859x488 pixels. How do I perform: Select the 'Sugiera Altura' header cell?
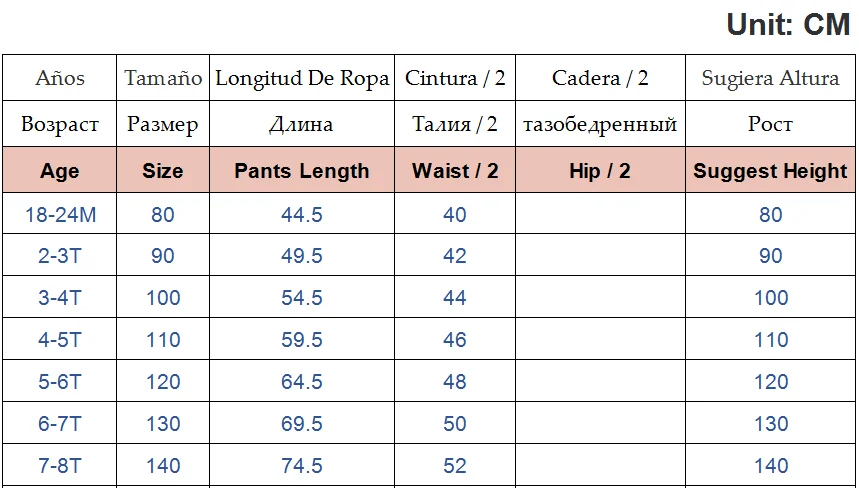(x=770, y=78)
